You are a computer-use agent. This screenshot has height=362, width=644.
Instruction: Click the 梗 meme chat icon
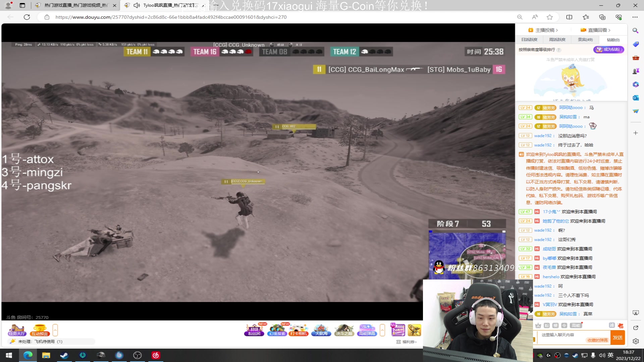(555, 325)
